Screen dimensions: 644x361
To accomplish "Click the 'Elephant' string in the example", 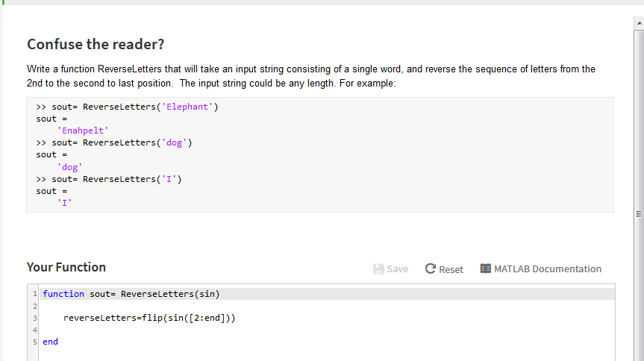I will point(187,107).
